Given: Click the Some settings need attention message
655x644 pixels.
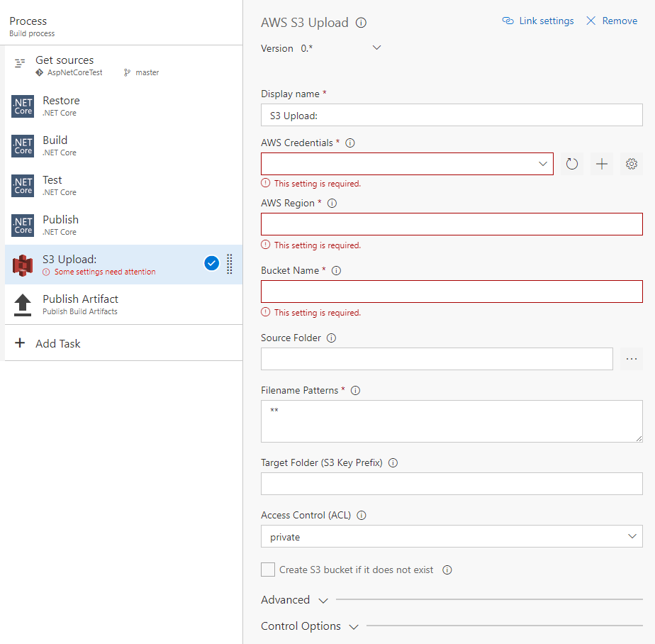Looking at the screenshot, I should (105, 272).
